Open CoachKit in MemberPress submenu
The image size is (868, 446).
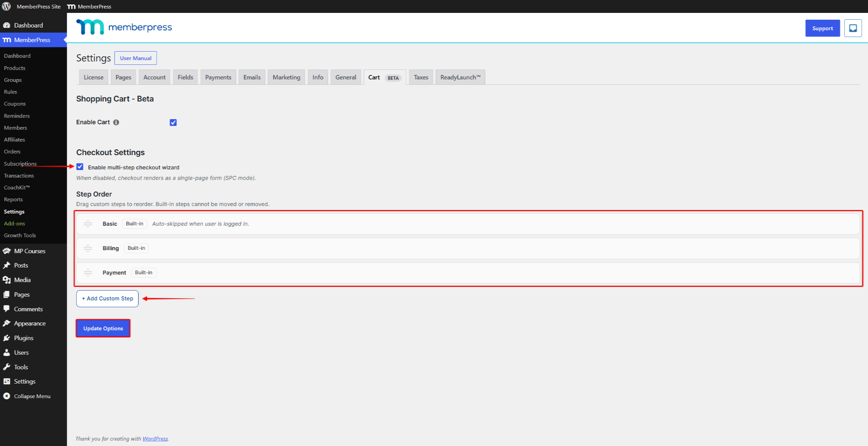click(x=17, y=187)
